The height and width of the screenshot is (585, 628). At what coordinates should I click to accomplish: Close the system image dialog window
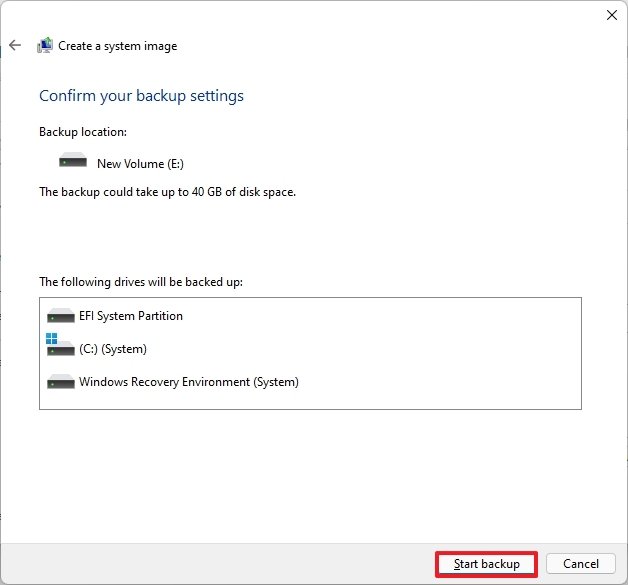tap(612, 15)
